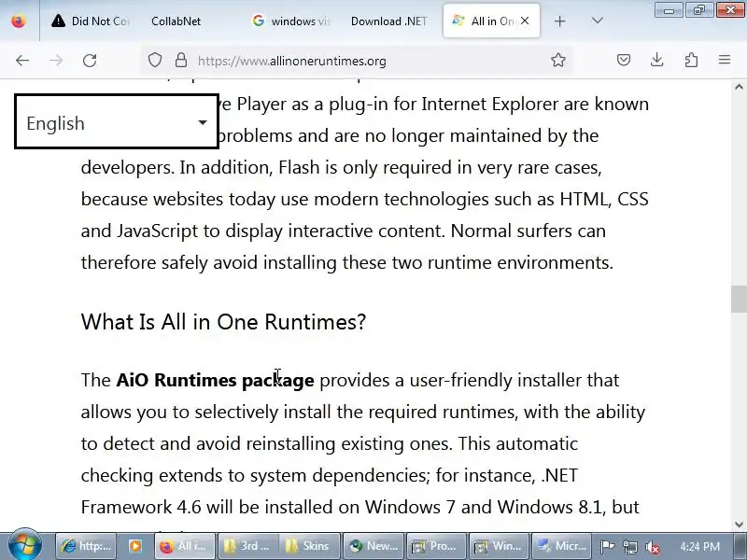Switch to the 'Did Not Connect' tab
This screenshot has height=560, width=747.
pos(90,21)
